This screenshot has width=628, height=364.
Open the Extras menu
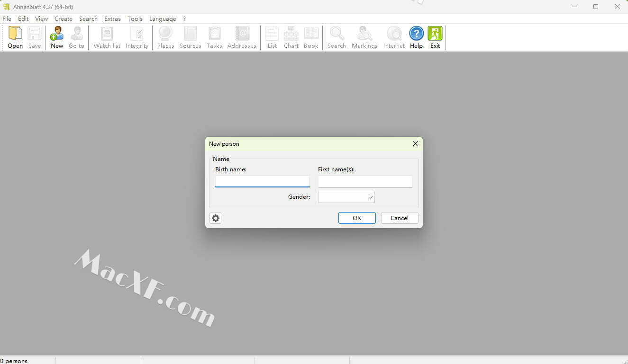(112, 19)
